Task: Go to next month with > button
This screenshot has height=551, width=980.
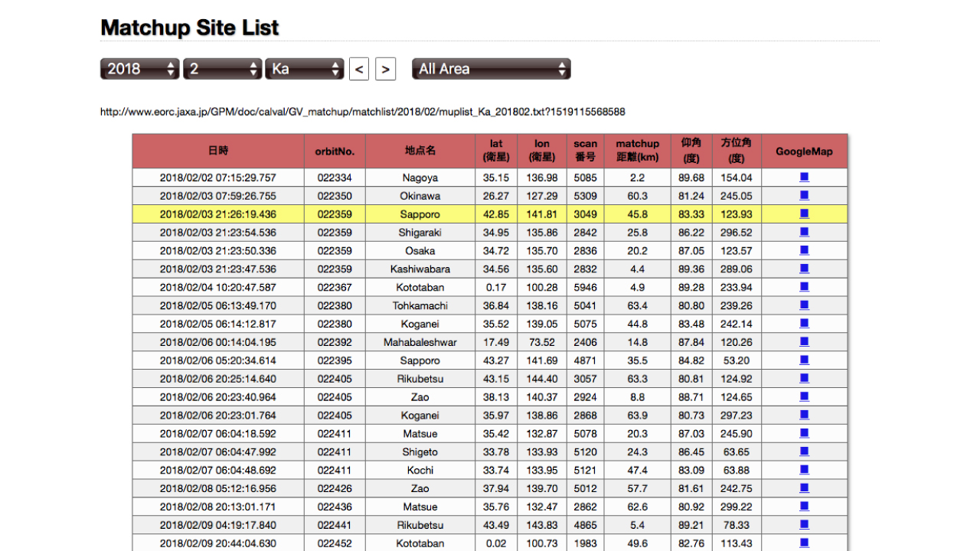Action: pos(385,69)
